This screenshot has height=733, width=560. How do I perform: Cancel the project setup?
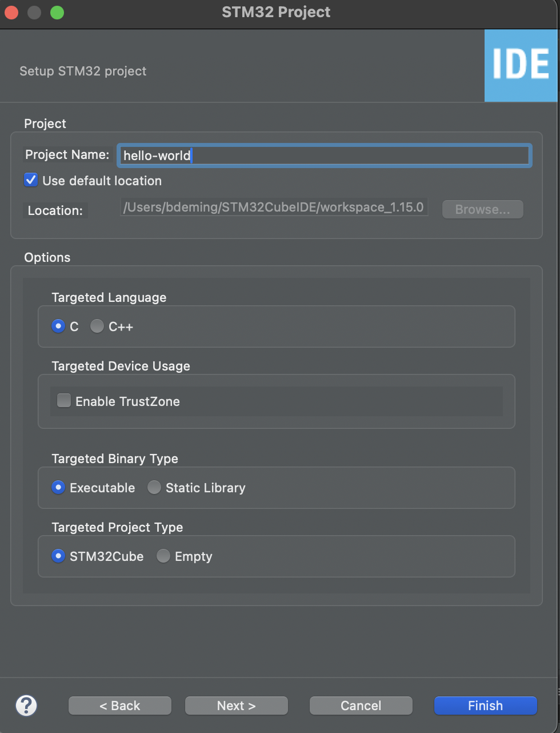point(361,706)
